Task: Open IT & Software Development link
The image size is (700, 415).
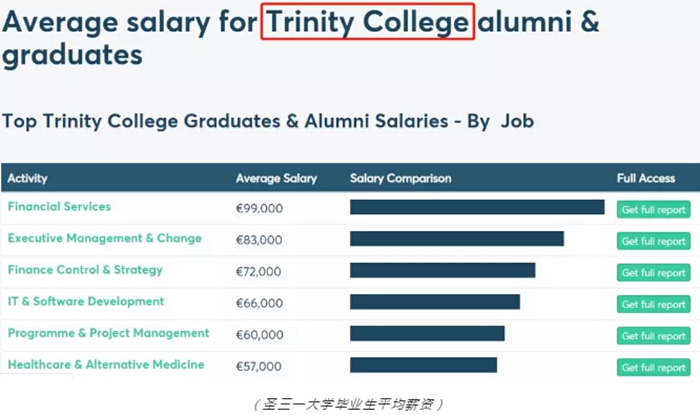Action: click(86, 302)
